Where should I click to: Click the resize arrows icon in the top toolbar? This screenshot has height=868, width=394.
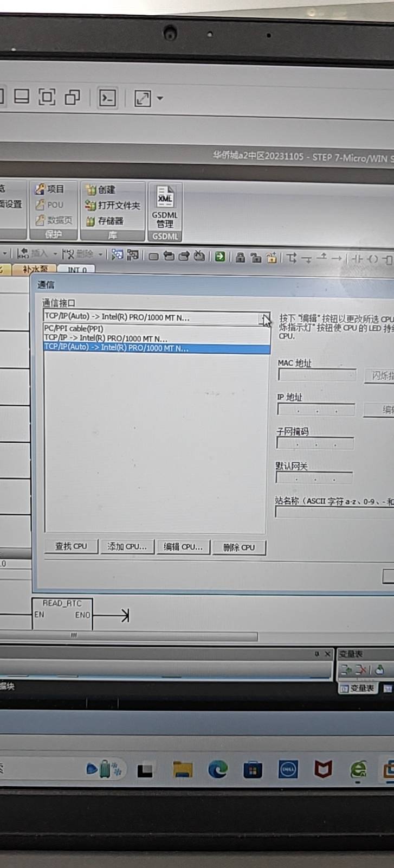[x=143, y=98]
